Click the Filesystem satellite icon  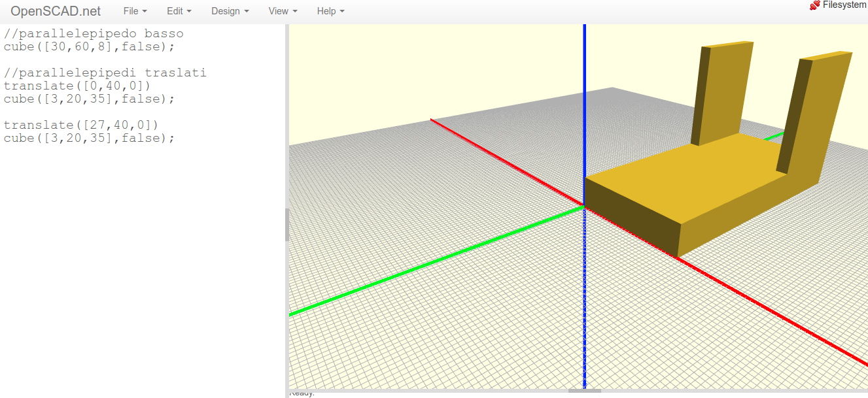[x=814, y=5]
